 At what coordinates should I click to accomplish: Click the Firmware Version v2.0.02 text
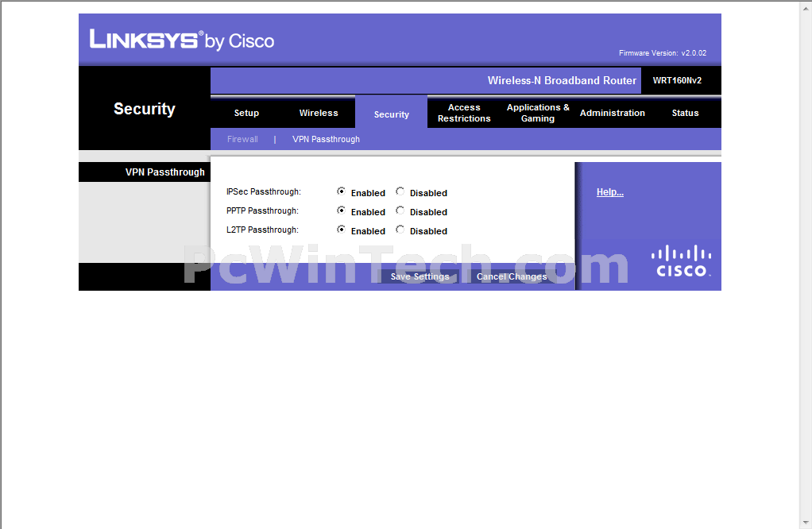click(x=663, y=52)
